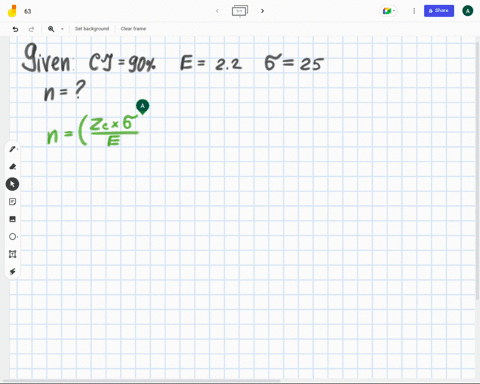Expand the frame bar thumbnail

(x=240, y=11)
